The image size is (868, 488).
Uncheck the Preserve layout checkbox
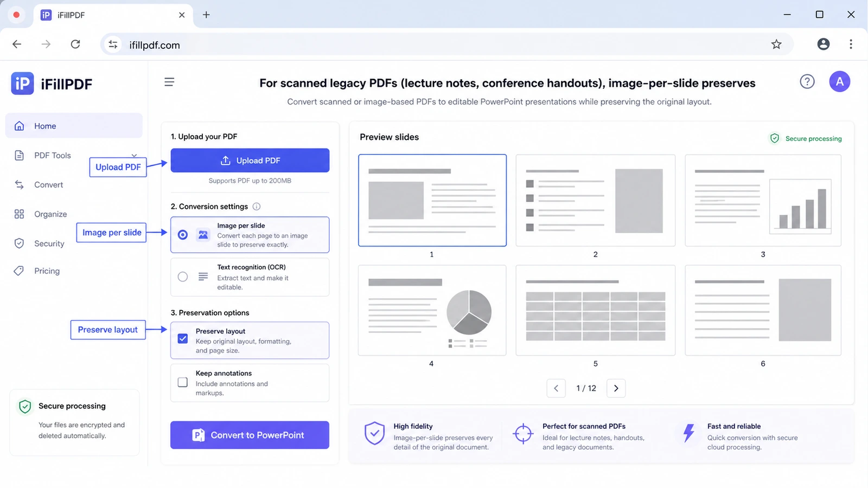tap(183, 338)
